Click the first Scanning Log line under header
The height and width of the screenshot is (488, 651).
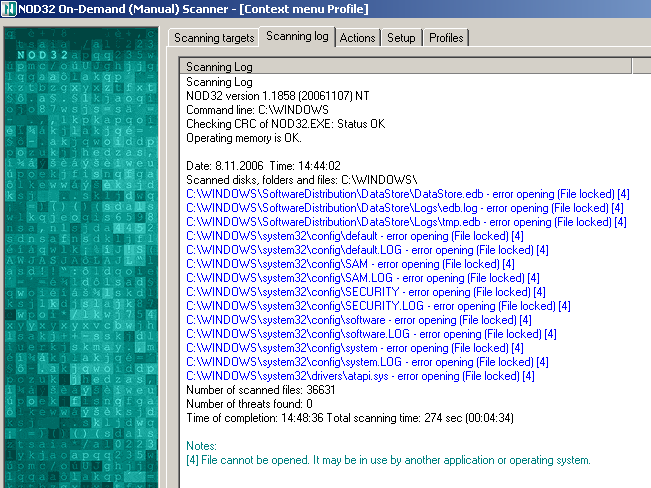(x=219, y=82)
